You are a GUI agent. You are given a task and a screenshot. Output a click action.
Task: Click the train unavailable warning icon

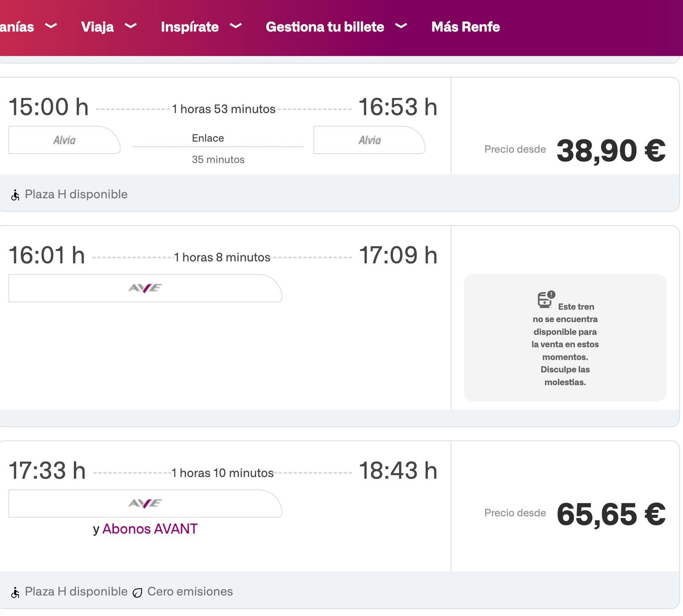[x=546, y=299]
